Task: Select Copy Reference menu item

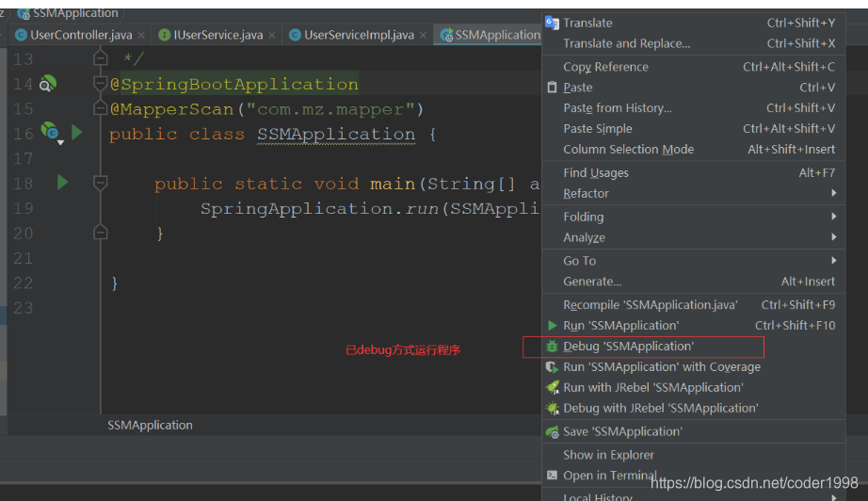Action: click(694, 67)
